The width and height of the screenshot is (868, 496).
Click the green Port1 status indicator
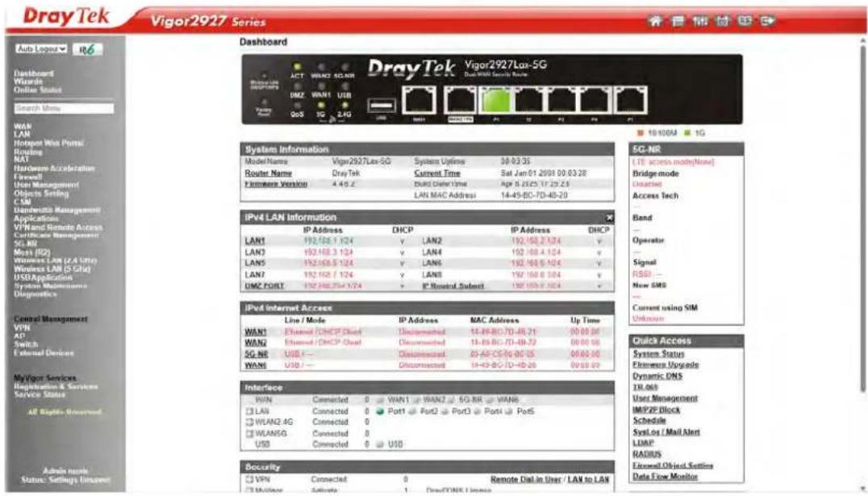point(380,411)
